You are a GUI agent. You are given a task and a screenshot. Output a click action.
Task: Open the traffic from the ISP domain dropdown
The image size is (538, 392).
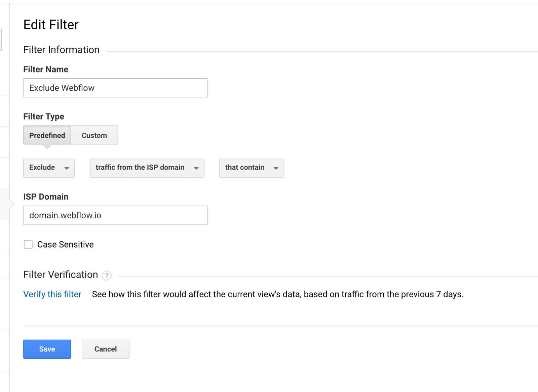tap(147, 168)
